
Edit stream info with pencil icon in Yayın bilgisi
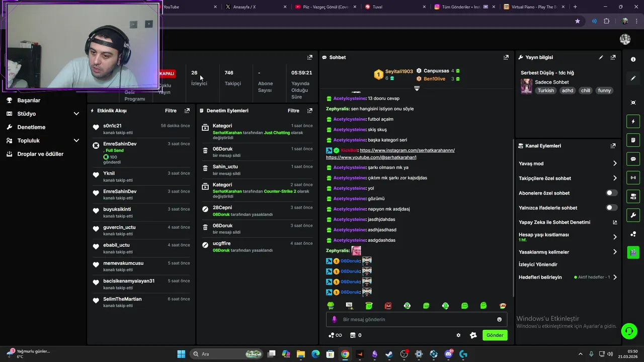coord(601,57)
